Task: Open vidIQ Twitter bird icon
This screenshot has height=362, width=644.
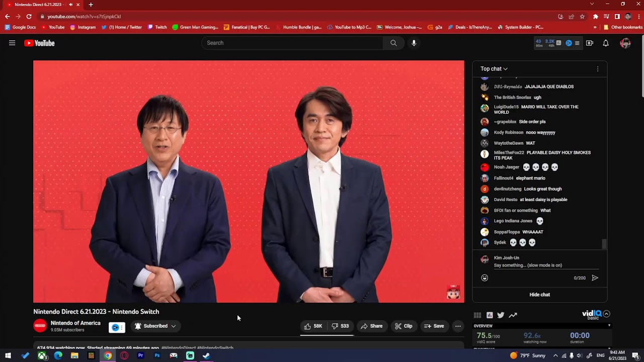Action: tap(501, 315)
